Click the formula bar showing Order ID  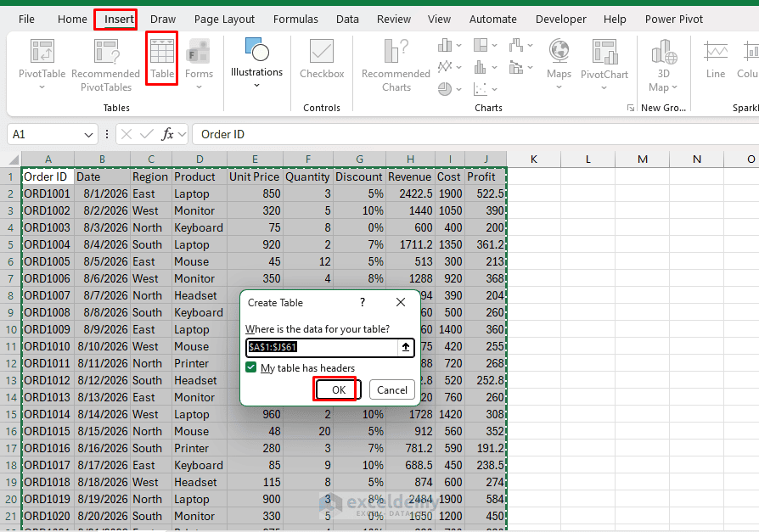point(475,134)
